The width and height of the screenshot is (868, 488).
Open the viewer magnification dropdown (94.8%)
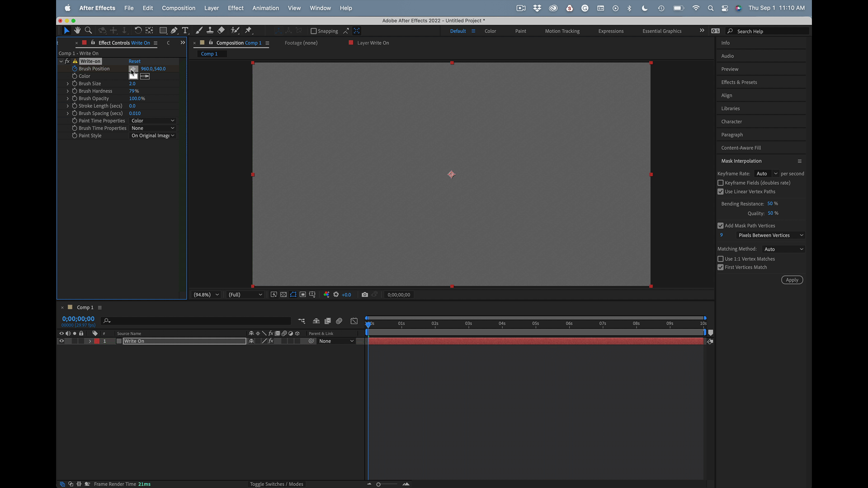206,295
